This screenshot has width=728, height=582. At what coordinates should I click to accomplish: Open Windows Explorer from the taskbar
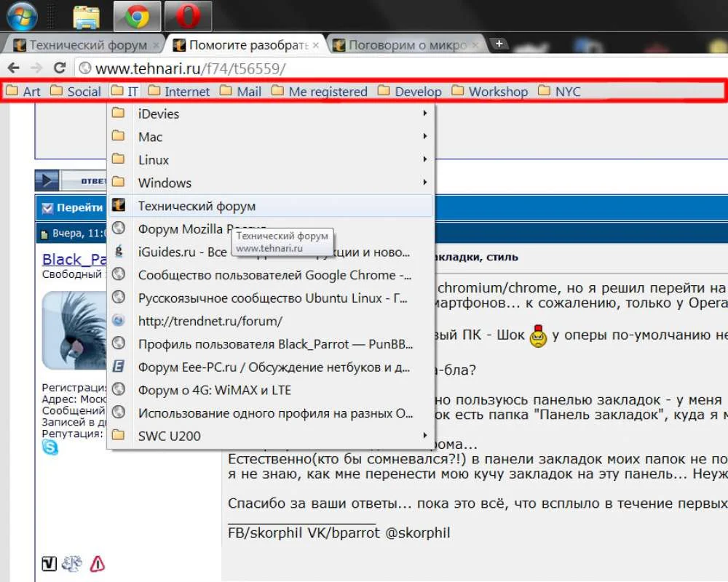click(x=87, y=17)
